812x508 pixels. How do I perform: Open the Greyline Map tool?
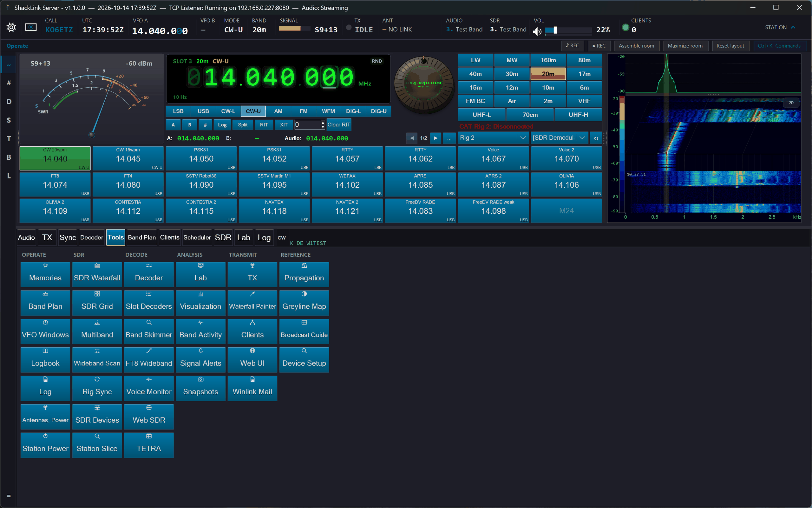click(x=304, y=303)
